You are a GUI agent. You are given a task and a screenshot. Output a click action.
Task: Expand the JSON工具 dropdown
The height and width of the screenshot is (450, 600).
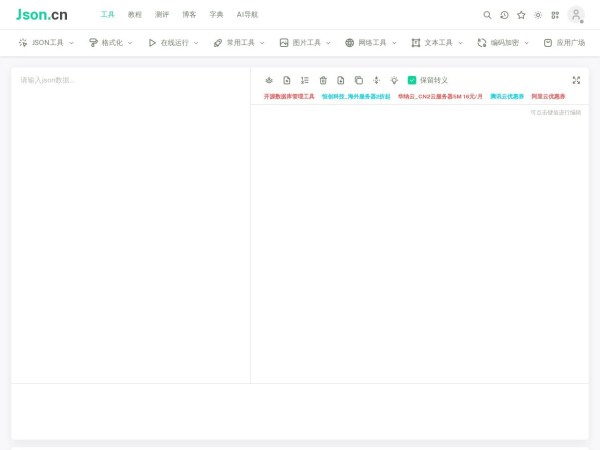pyautogui.click(x=46, y=43)
